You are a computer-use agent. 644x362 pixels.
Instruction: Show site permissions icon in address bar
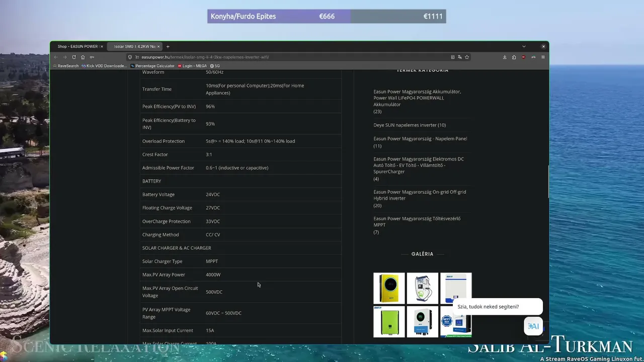click(137, 57)
